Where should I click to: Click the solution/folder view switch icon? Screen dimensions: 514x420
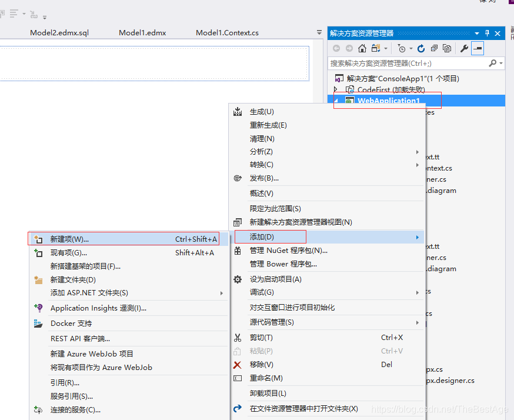tap(376, 48)
